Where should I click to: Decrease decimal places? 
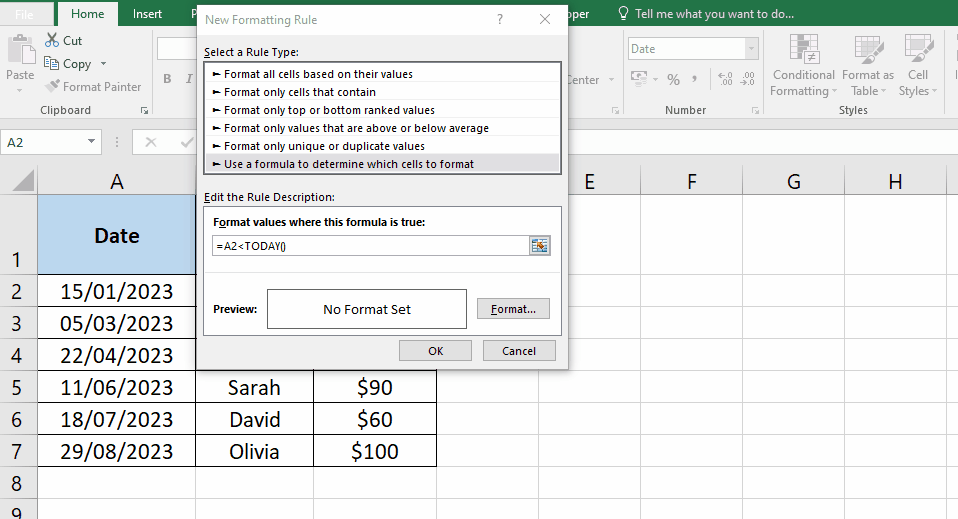click(x=748, y=79)
